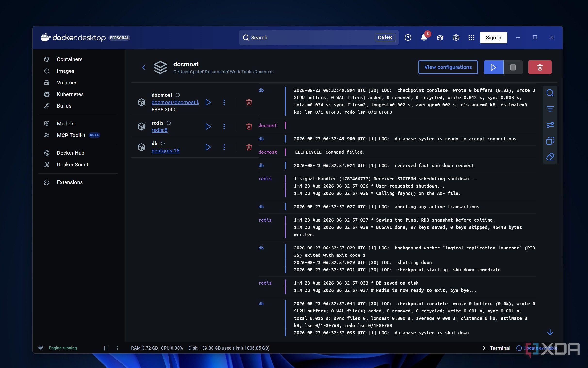Open Models in sidebar
This screenshot has width=588, height=368.
click(x=65, y=124)
